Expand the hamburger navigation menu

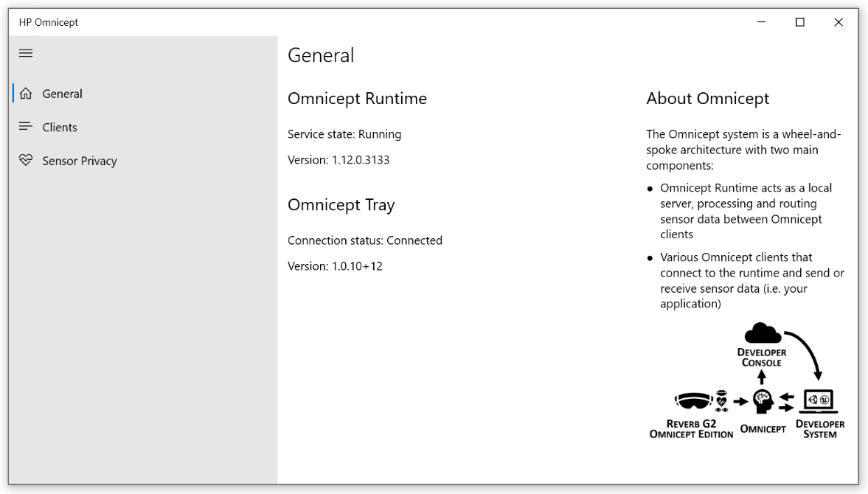26,53
